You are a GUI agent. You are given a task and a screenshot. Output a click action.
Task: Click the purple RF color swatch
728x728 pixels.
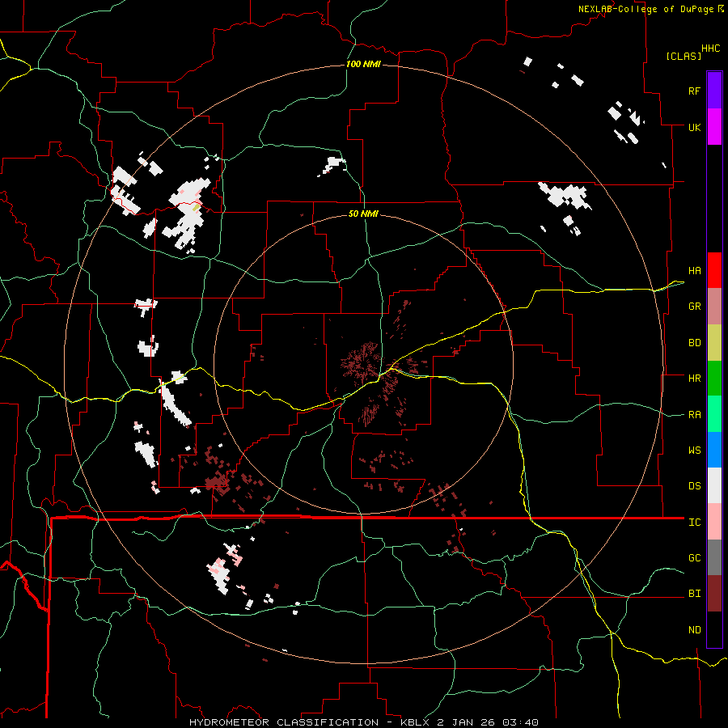pyautogui.click(x=714, y=91)
